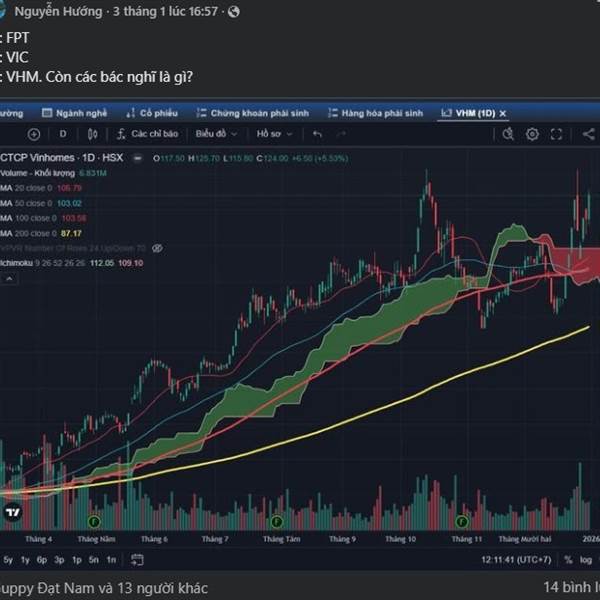Image resolution: width=600 pixels, height=600 pixels.
Task: Collapse the indicator legend chevron
Action: point(9,279)
